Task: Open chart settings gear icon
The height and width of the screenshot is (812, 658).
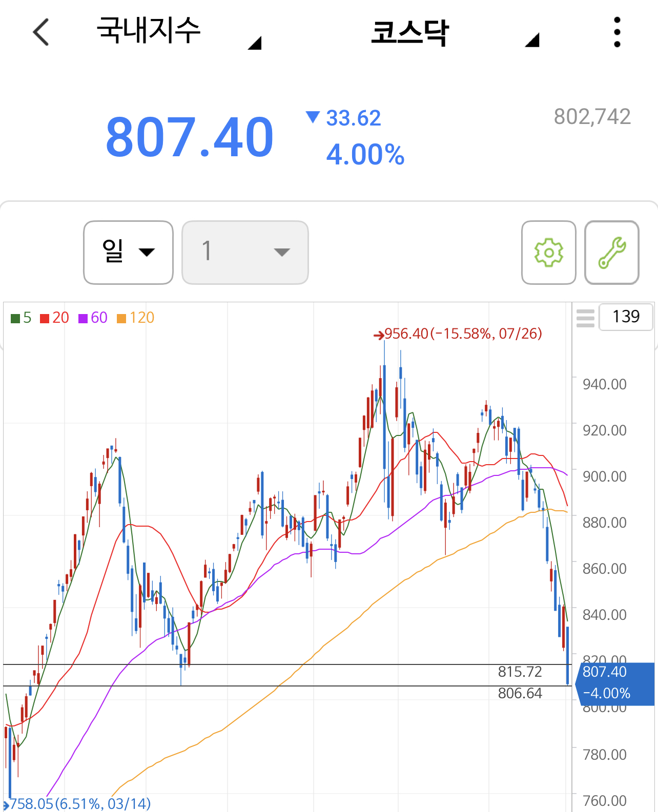Action: 549,252
